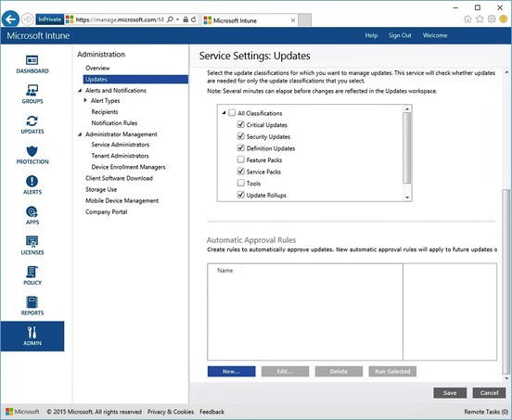Toggle the All Classifications checkbox

[232, 113]
